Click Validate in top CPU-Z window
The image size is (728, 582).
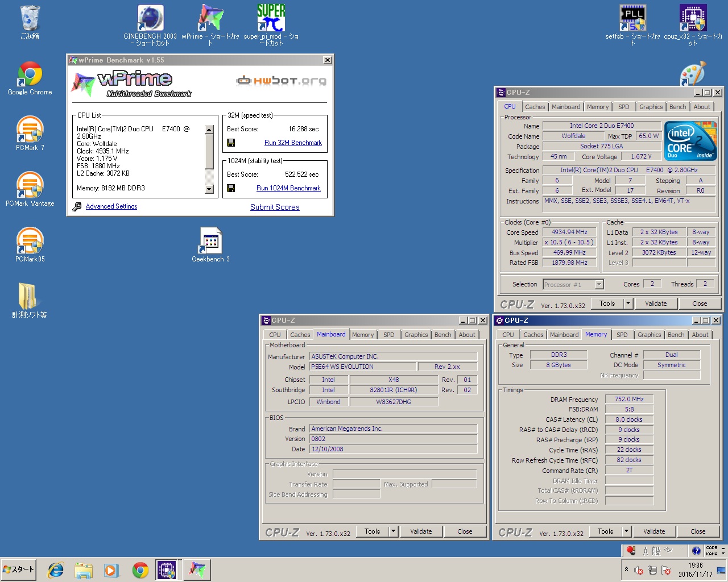pyautogui.click(x=655, y=304)
